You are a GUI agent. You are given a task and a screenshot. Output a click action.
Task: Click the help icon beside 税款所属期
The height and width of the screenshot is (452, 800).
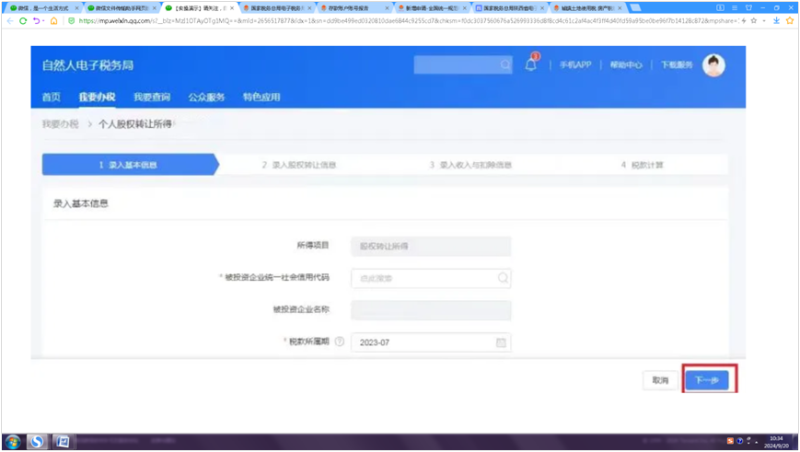click(x=340, y=342)
